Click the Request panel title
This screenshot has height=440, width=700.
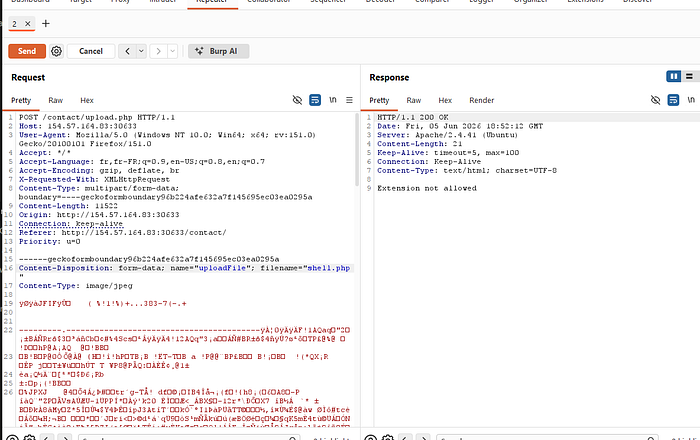pyautogui.click(x=28, y=77)
